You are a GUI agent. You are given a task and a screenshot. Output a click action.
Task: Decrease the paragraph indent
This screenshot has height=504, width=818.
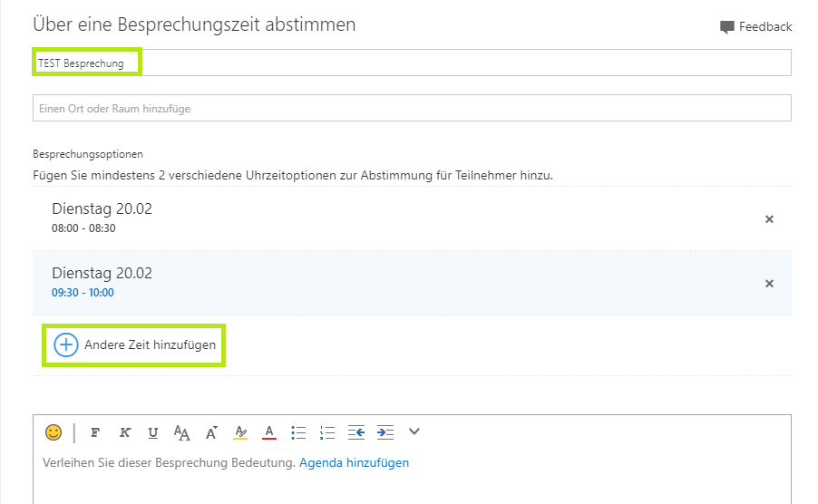356,432
